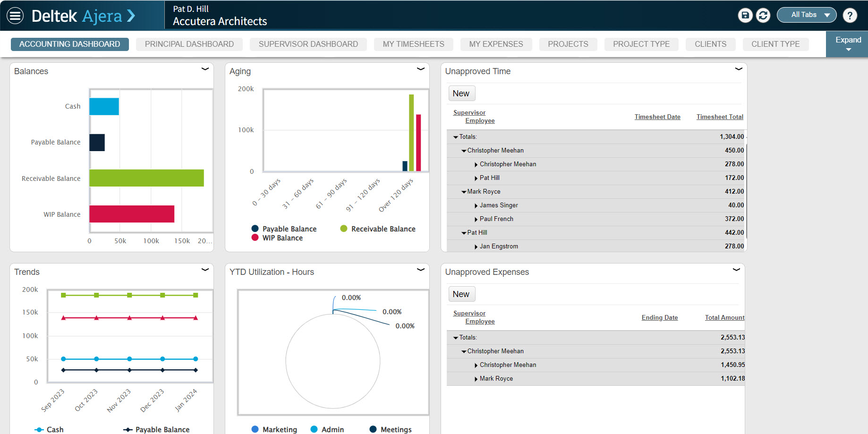Viewport: 868px width, 434px height.
Task: Open the hamburger main menu
Action: [x=15, y=16]
